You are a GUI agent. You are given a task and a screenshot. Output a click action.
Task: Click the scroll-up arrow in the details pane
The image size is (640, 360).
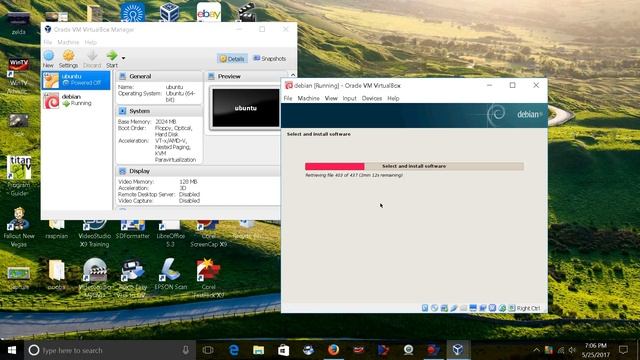293,75
